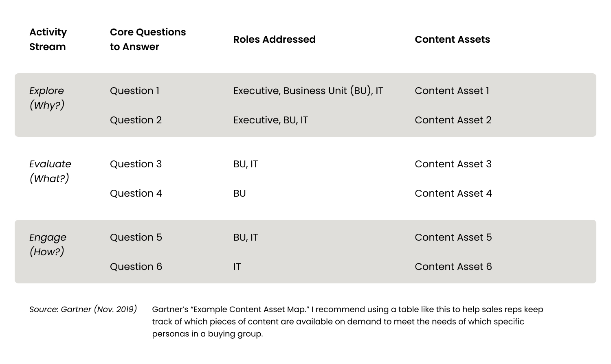Click the Content Assets column header
611x364 pixels.
[452, 39]
